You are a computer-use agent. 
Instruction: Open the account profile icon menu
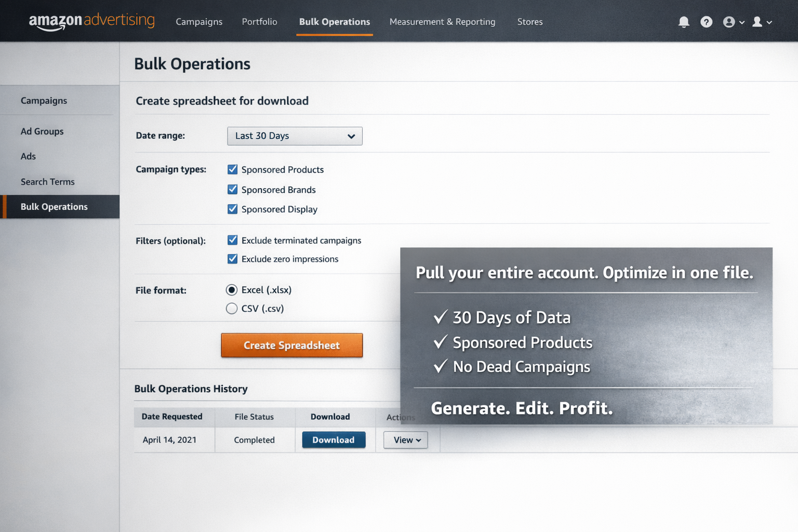729,21
